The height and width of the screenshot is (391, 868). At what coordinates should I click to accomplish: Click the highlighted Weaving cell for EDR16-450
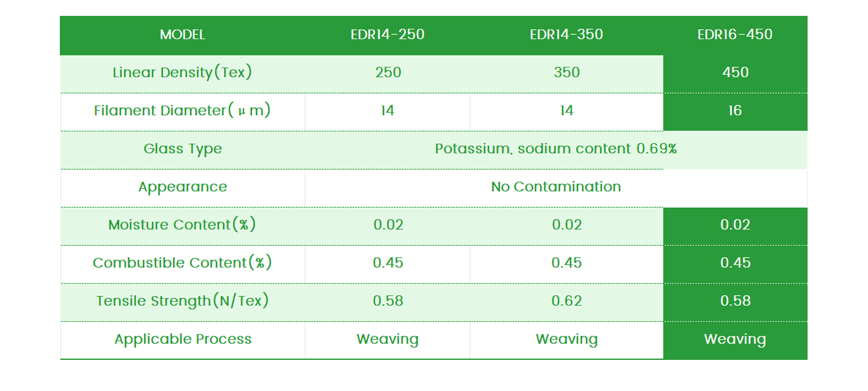pyautogui.click(x=735, y=339)
